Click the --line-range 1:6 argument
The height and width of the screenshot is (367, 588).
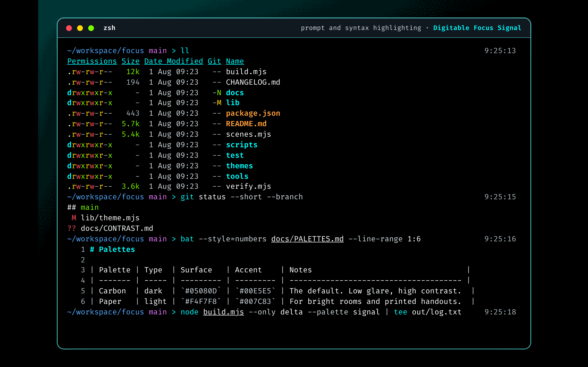385,239
